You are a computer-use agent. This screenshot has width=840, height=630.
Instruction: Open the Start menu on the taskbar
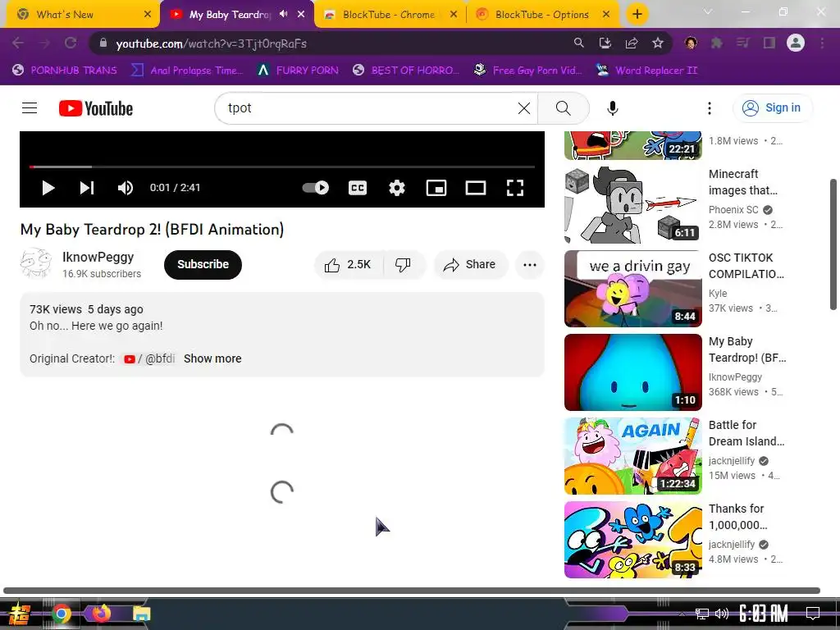pyautogui.click(x=20, y=614)
